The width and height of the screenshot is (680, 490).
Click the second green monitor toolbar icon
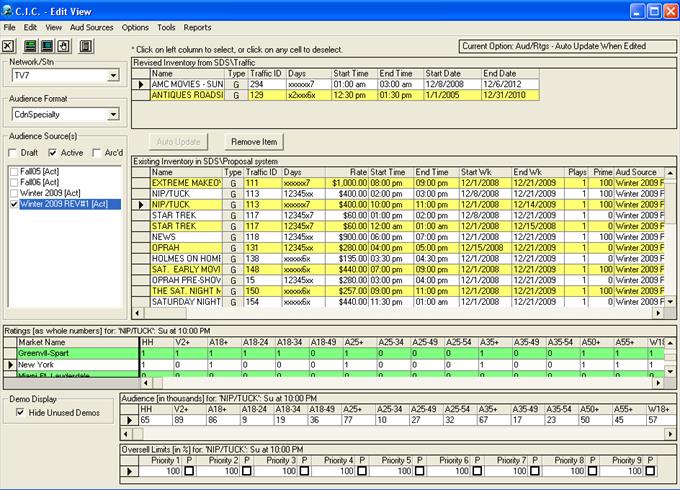(x=48, y=46)
